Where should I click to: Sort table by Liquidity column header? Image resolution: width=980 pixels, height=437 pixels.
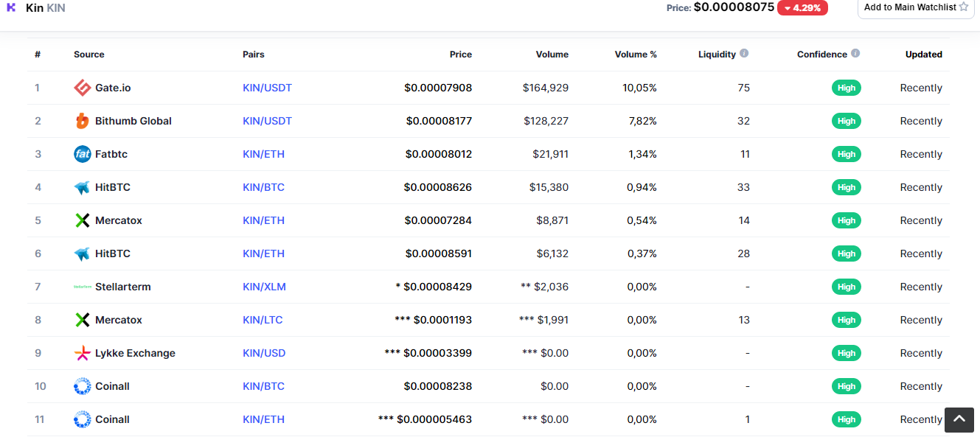click(717, 55)
